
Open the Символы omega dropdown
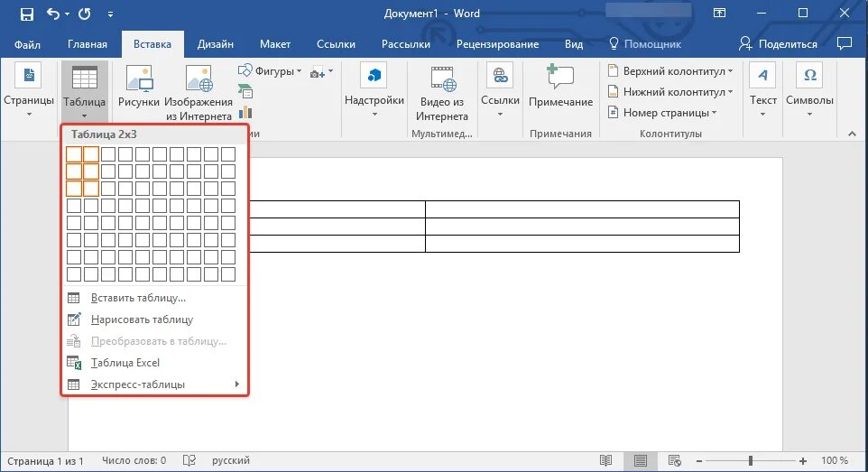coord(809,90)
